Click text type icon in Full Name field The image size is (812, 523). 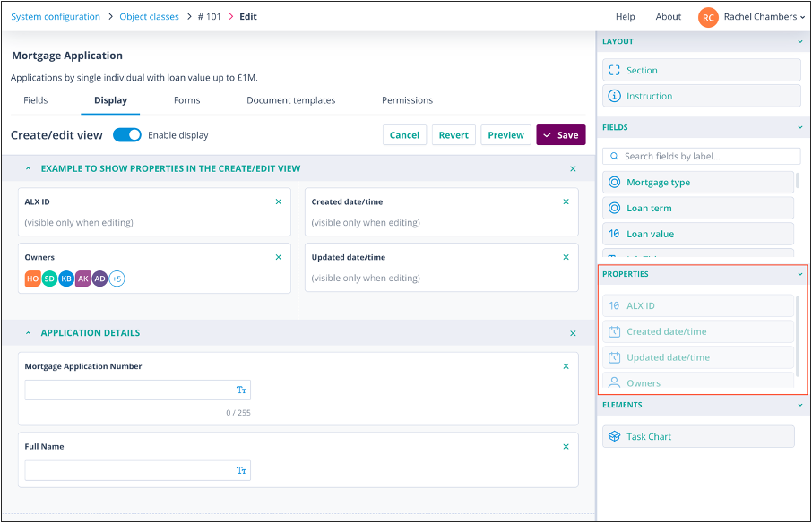[241, 470]
